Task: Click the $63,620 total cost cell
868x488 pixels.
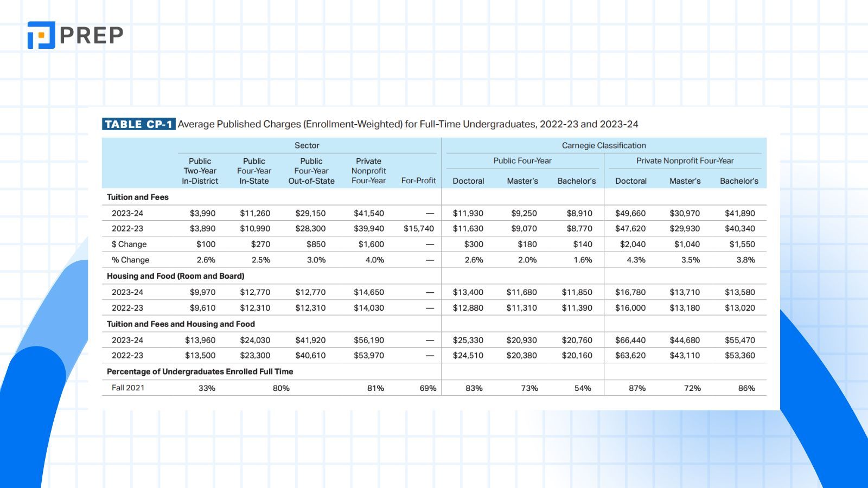Action: point(630,355)
